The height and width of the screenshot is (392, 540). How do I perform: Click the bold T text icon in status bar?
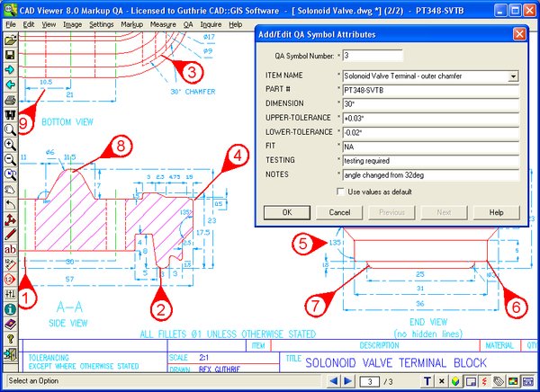(x=426, y=382)
